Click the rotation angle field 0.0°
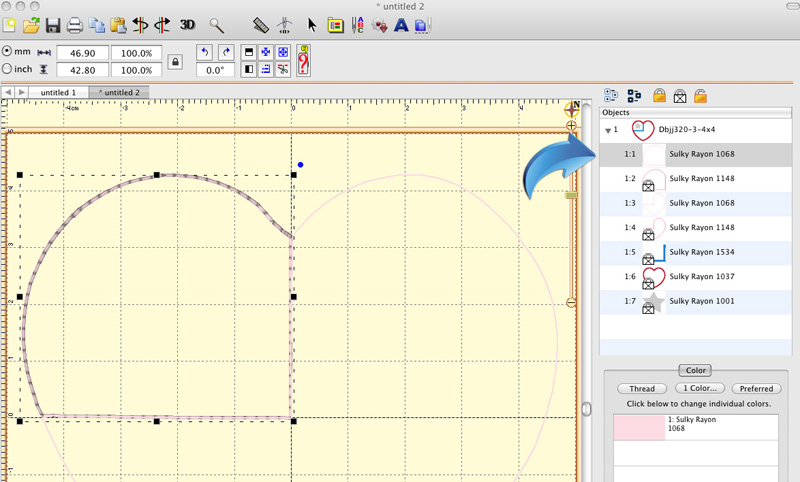Screen dimensions: 800x482 (215, 70)
